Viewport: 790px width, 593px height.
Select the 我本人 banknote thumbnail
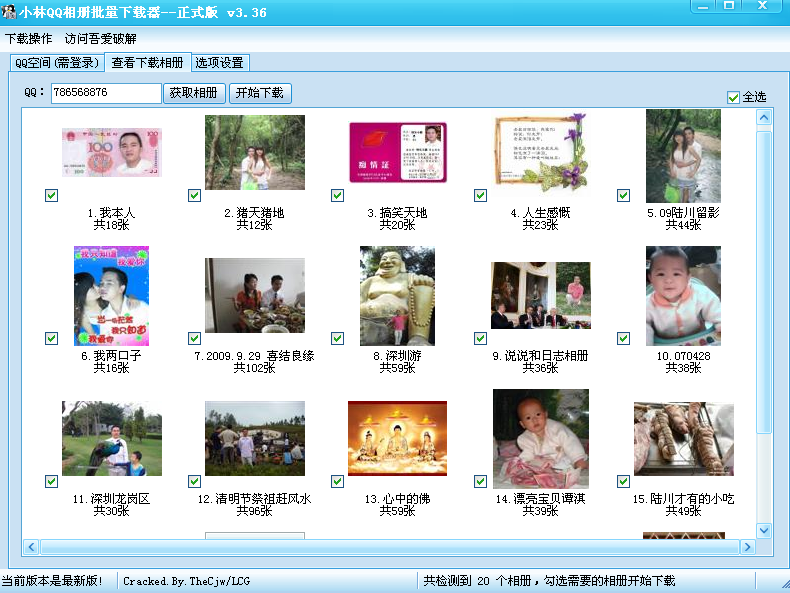click(x=112, y=152)
